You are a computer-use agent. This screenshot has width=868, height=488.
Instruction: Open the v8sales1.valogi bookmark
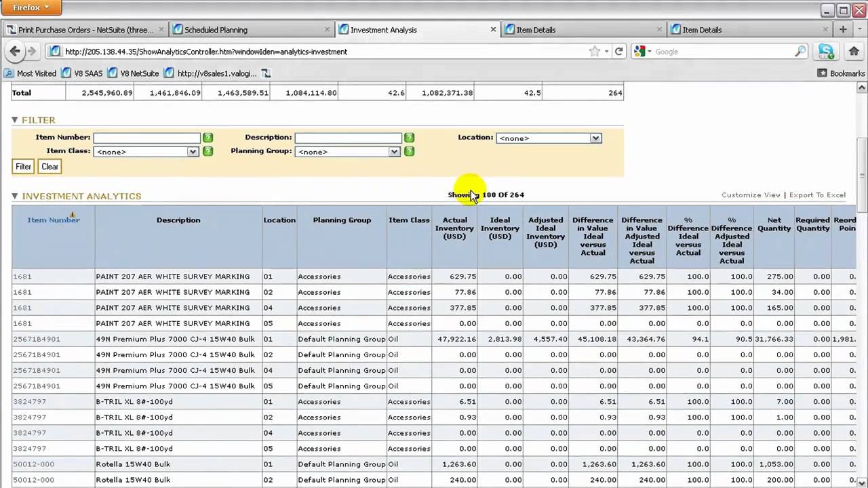tap(211, 73)
